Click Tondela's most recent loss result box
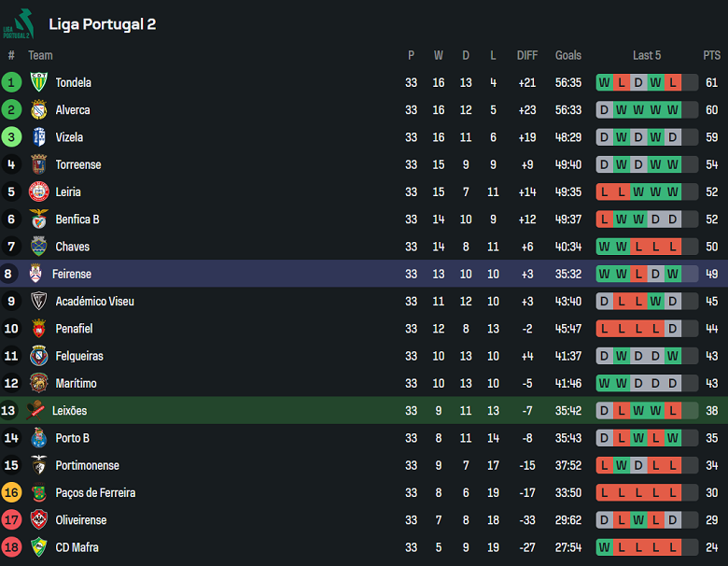The width and height of the screenshot is (728, 566). (673, 82)
